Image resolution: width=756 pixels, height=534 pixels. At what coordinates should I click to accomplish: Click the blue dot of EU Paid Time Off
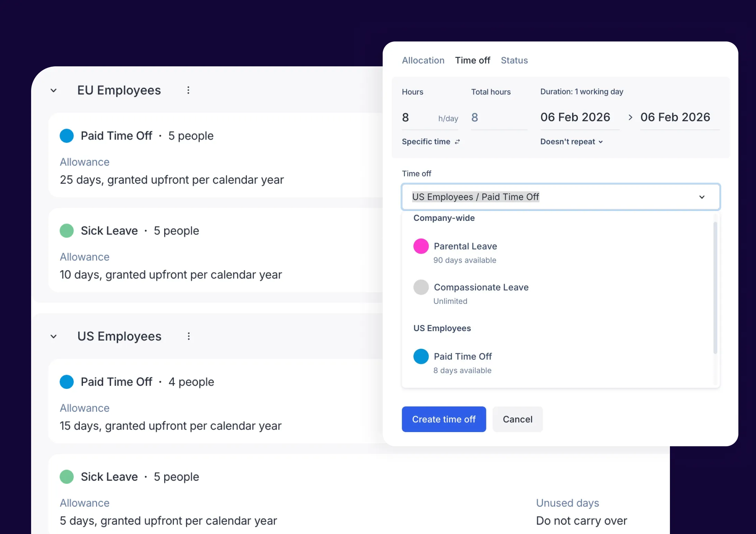coord(67,136)
